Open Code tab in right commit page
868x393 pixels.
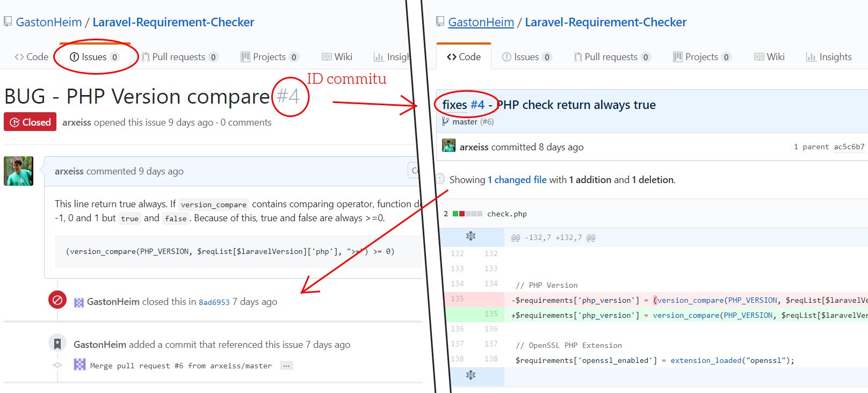[x=464, y=57]
